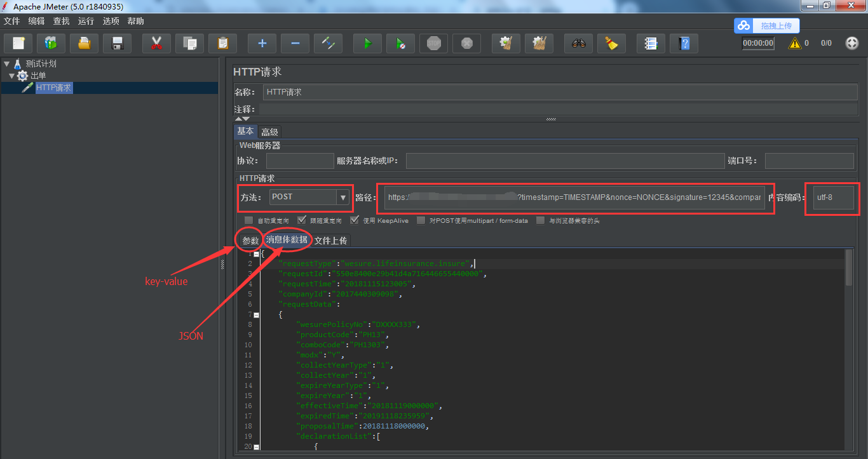Open the 选项 menu
This screenshot has height=459, width=868.
[111, 21]
